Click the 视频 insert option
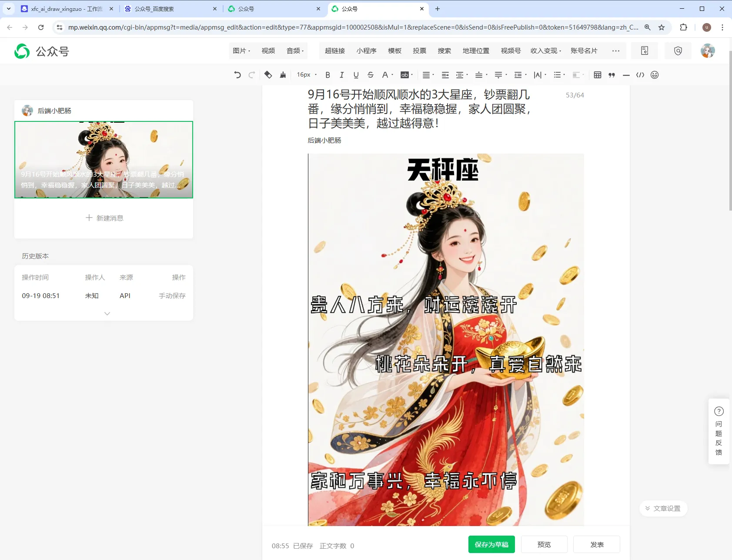This screenshot has width=732, height=560. 268,51
